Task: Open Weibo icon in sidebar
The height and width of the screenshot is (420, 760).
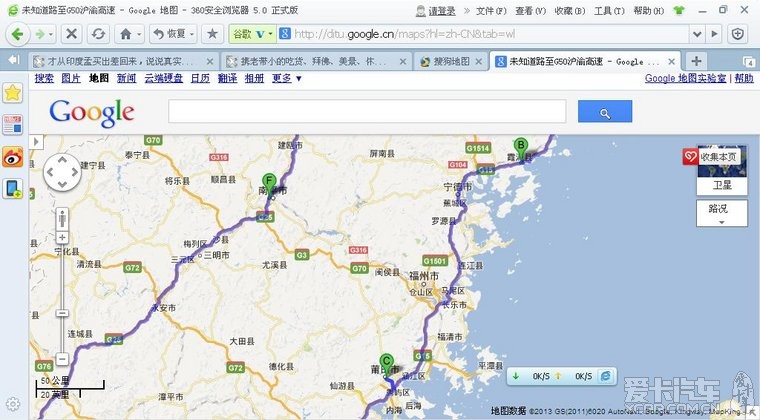Action: point(13,157)
